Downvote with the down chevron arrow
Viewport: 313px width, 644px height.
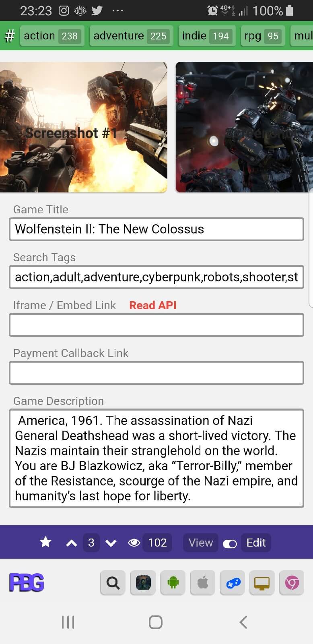pyautogui.click(x=111, y=543)
